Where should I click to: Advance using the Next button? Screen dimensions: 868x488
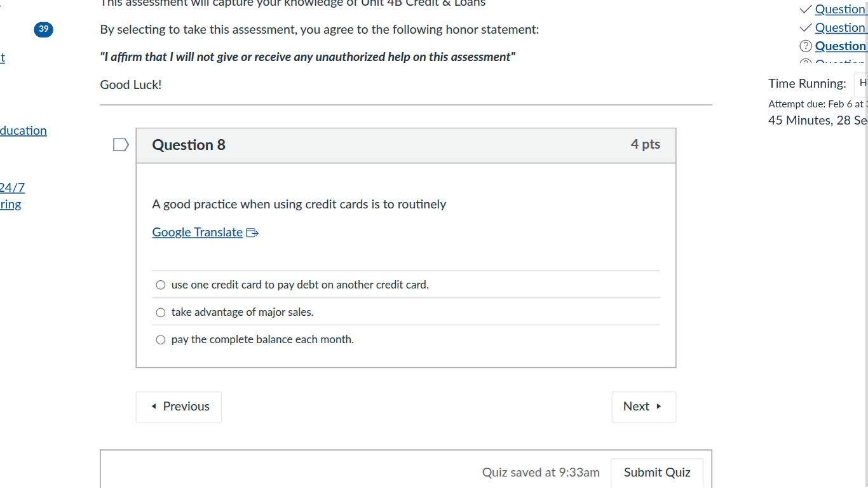pos(644,407)
